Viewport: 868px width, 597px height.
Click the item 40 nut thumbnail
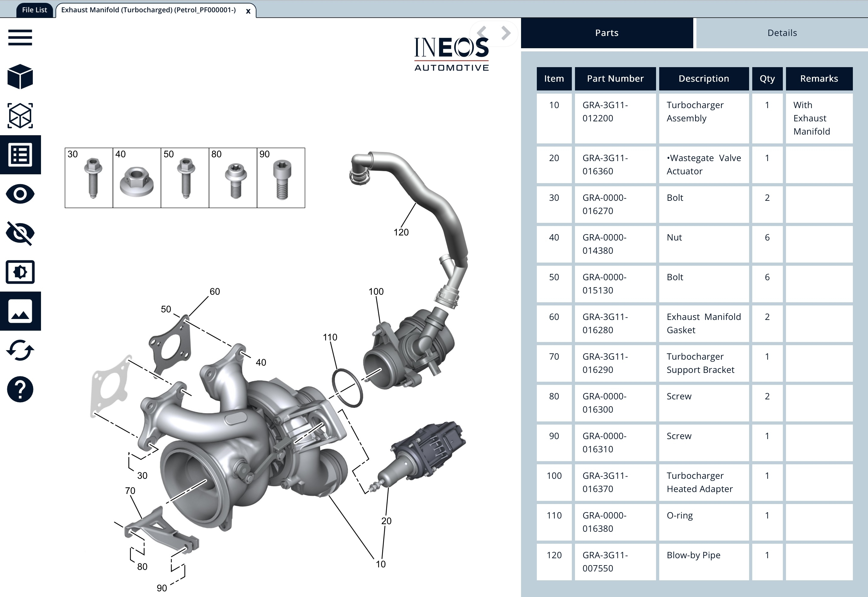(x=137, y=178)
